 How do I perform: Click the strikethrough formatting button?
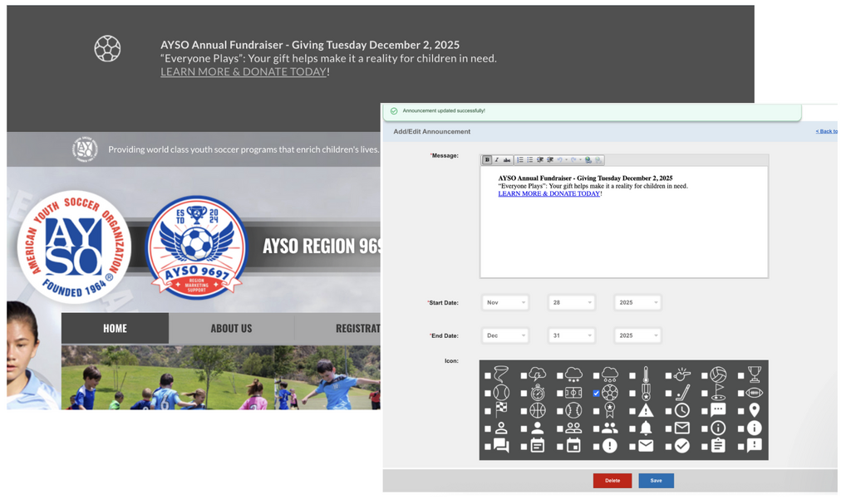[507, 160]
